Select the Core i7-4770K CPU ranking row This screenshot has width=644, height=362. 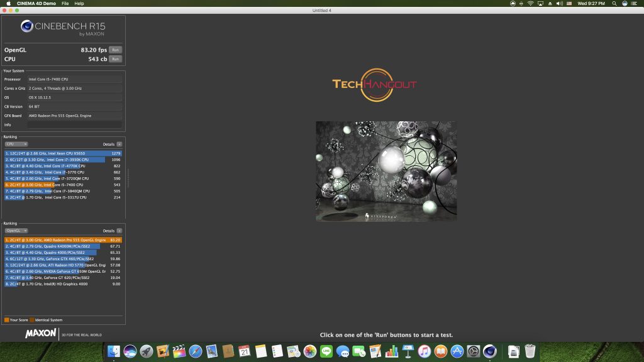(63, 166)
